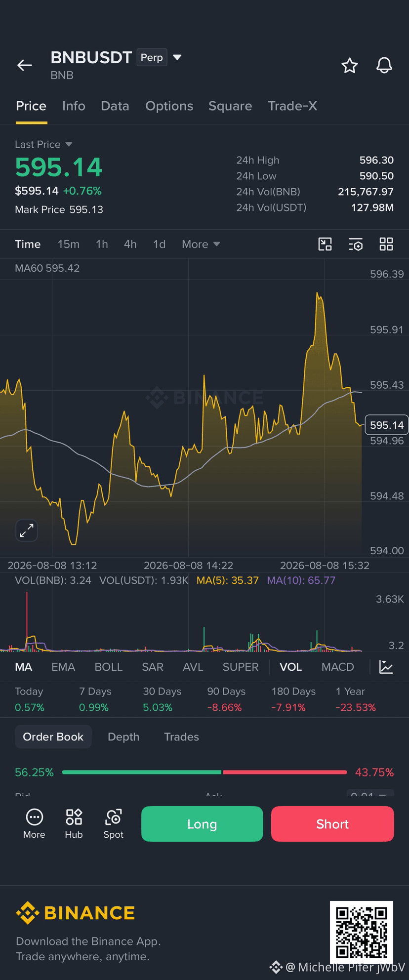Tap the 24h Vol(USDT) 127.98M value
The image size is (409, 980).
372,207
